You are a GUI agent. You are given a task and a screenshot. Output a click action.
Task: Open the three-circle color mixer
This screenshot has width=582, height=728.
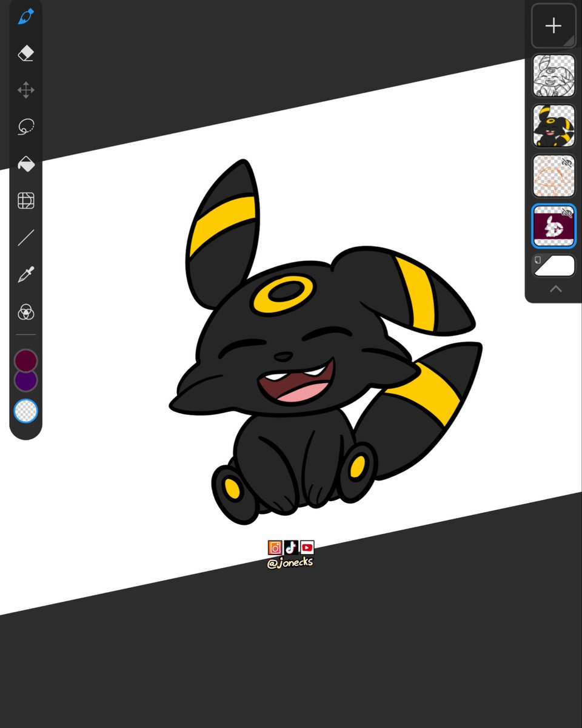tap(25, 312)
